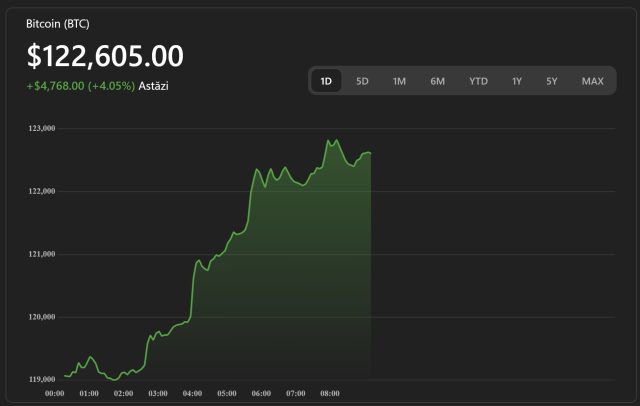Image resolution: width=640 pixels, height=406 pixels.
Task: Click the Astăzi label
Action: (154, 86)
